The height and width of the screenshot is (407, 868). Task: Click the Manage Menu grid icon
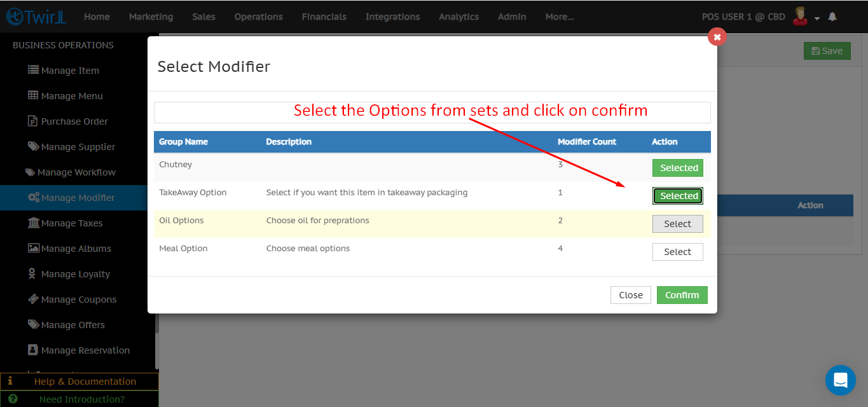tap(33, 95)
